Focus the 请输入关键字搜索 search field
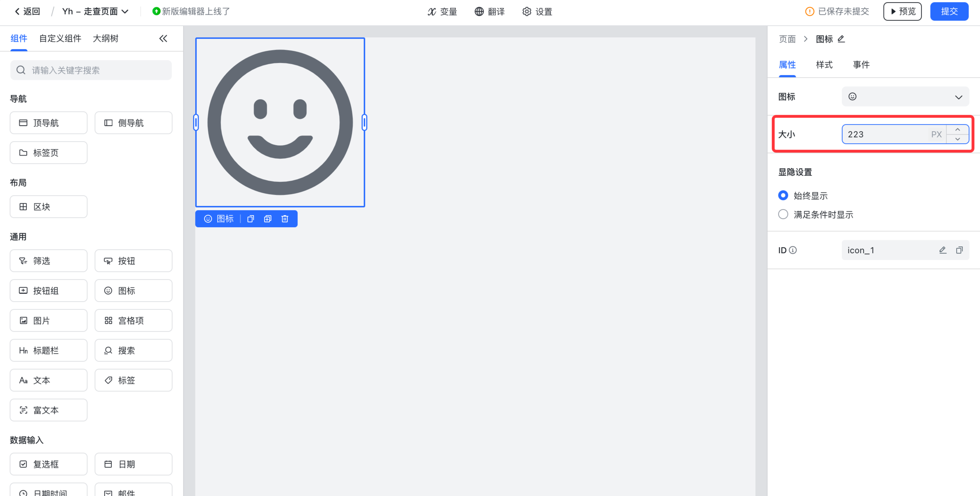Image resolution: width=980 pixels, height=496 pixels. coord(91,70)
